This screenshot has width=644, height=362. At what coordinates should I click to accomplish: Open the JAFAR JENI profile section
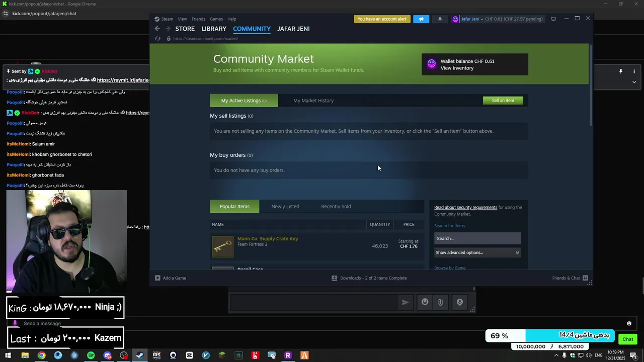293,29
